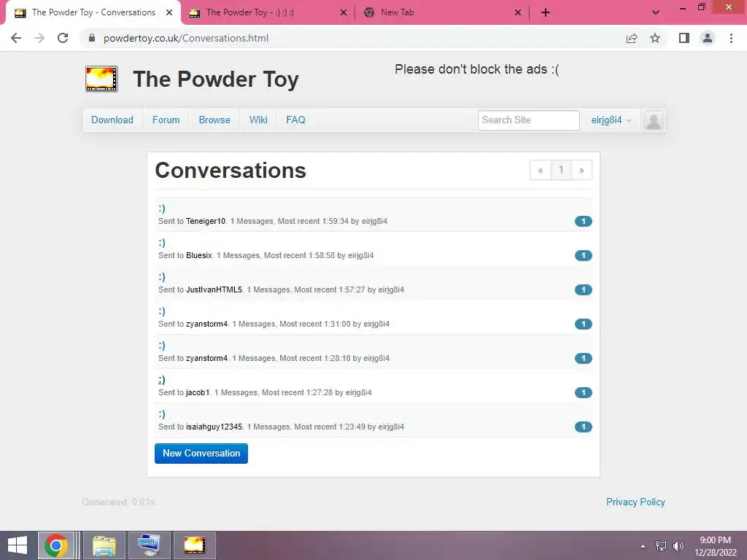Go to previous page with « button

(x=541, y=170)
